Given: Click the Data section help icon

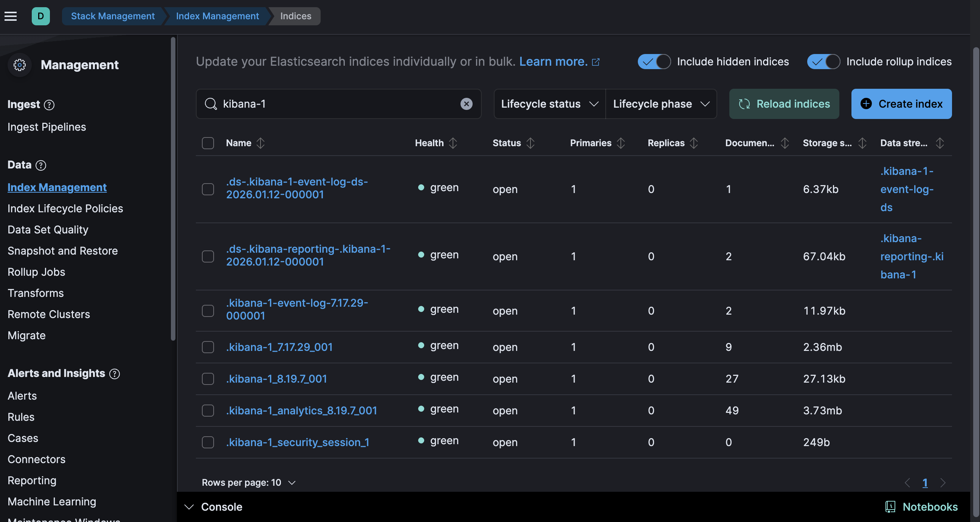Looking at the screenshot, I should coord(41,165).
